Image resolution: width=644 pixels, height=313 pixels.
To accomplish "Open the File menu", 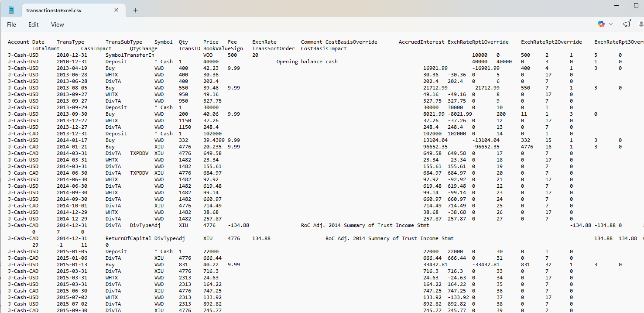I will tap(11, 24).
